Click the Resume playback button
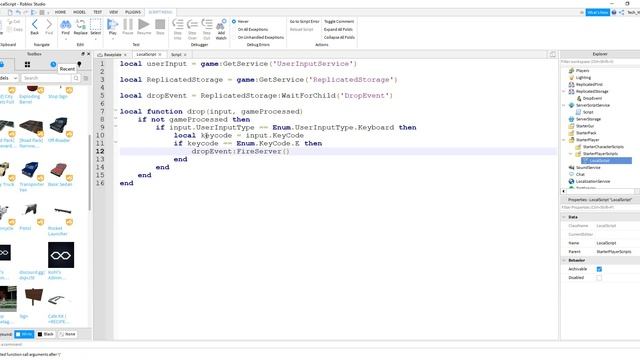The height and width of the screenshot is (360, 640). coord(144,24)
